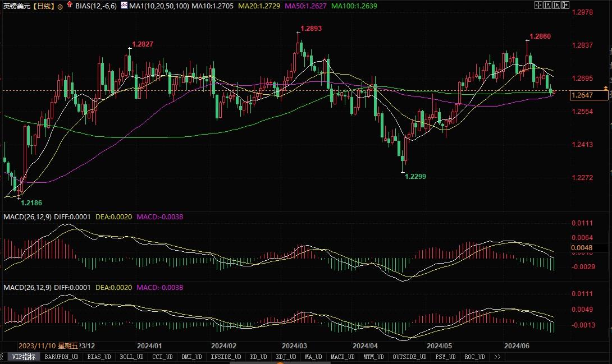612x364 pixels.
Task: Click the circled plus icon beside 日线
Action: (60, 7)
